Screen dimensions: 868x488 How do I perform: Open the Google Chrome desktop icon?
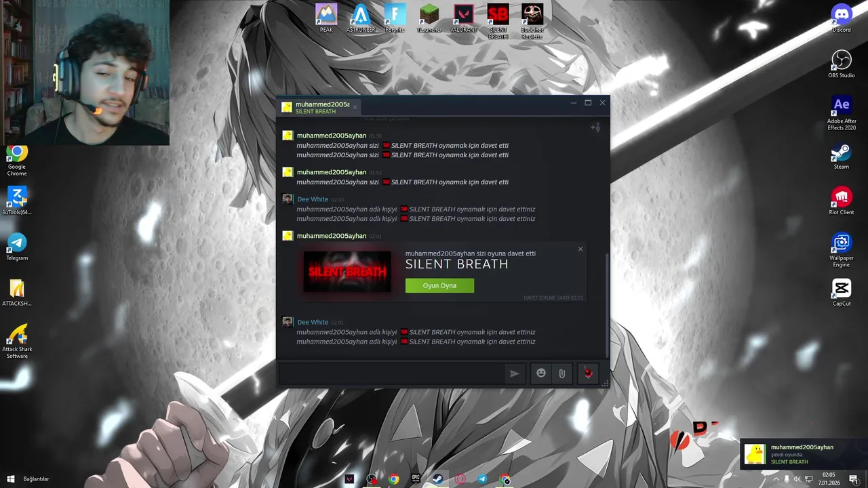click(x=17, y=161)
